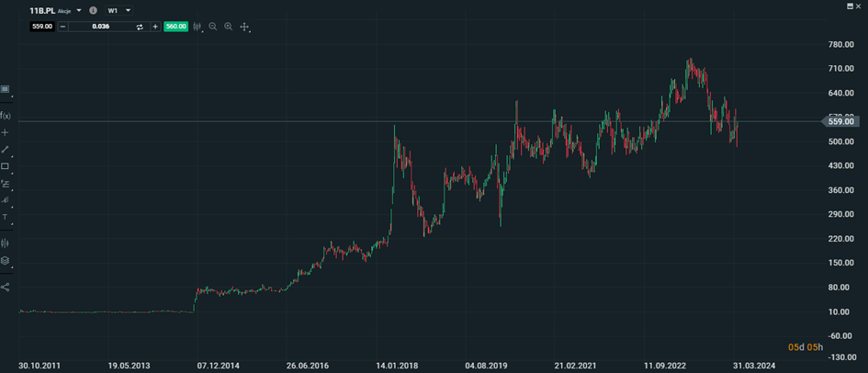Select the rectangle shape drawing tool

pos(5,166)
